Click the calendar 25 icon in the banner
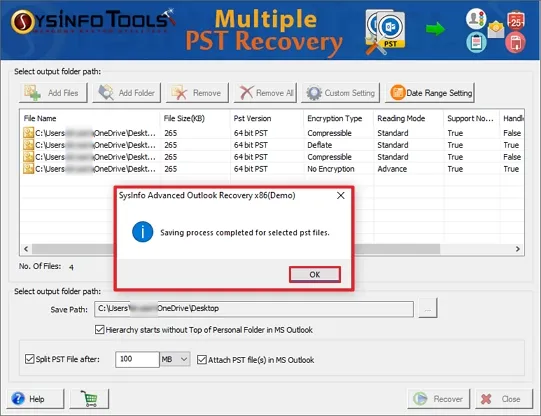Screen dimensions: 541x416 click(x=516, y=20)
